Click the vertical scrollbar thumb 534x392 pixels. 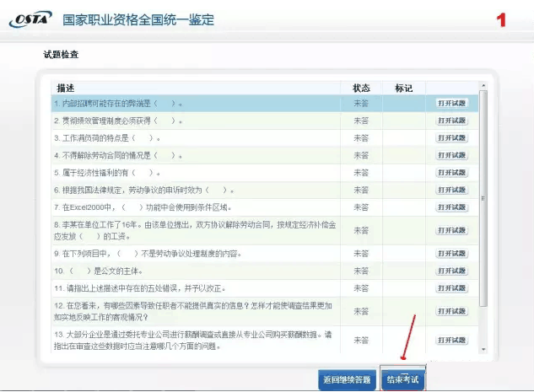pyautogui.click(x=483, y=198)
